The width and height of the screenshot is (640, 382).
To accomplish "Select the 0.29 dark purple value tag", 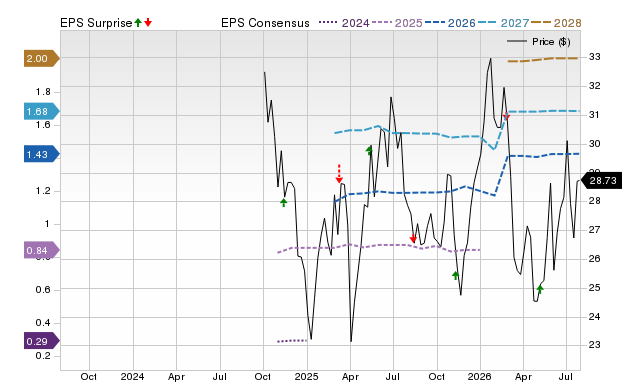I will [42, 341].
